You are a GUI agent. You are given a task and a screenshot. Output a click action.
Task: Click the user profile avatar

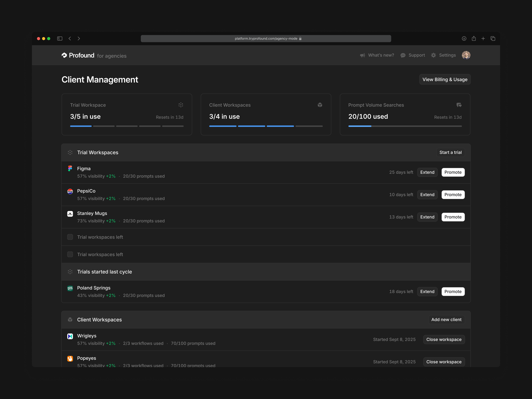coord(466,55)
